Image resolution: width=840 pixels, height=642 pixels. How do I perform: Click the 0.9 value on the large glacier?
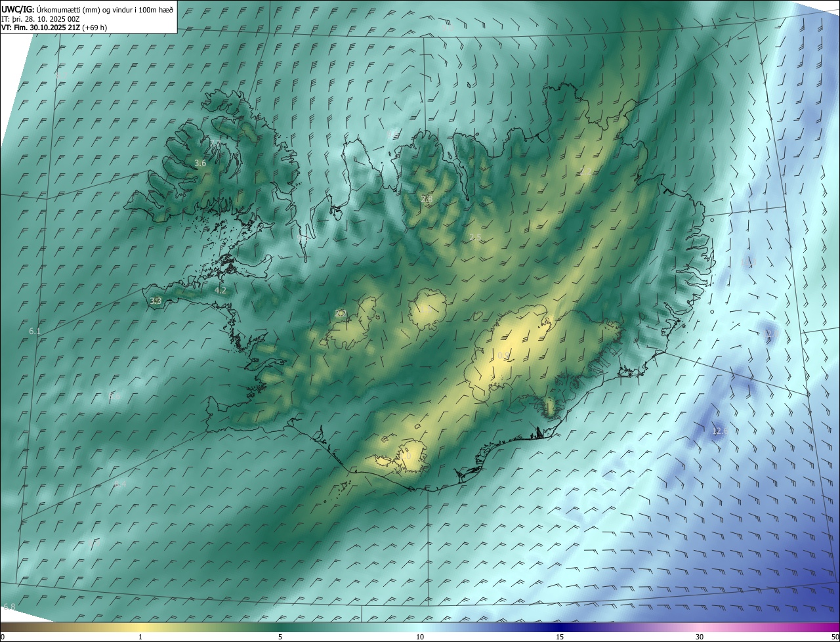[503, 356]
